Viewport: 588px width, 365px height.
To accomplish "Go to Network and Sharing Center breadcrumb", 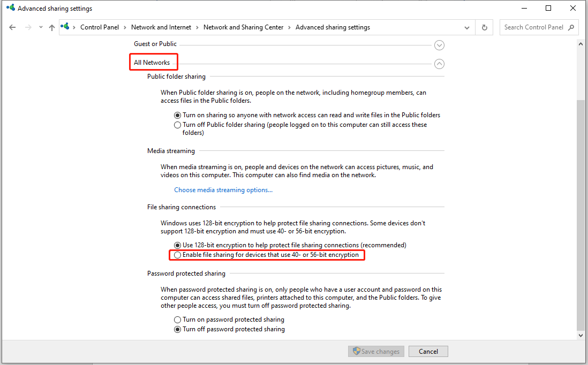I will [243, 27].
